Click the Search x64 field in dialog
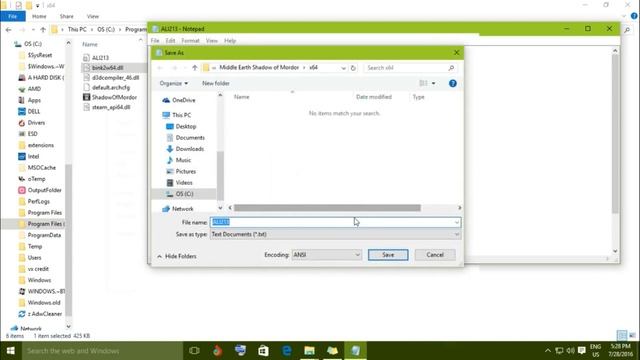Image resolution: width=640 pixels, height=360 pixels. pos(410,68)
